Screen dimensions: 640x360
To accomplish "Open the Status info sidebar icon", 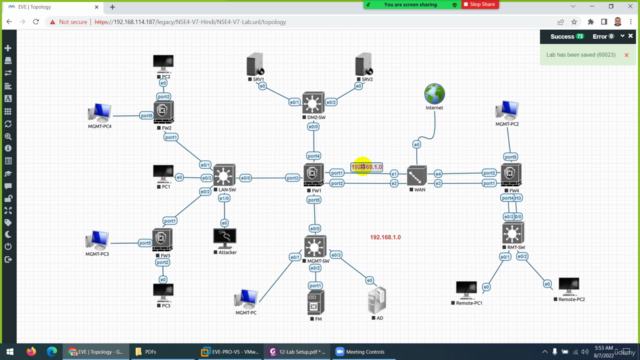I will click(8, 149).
